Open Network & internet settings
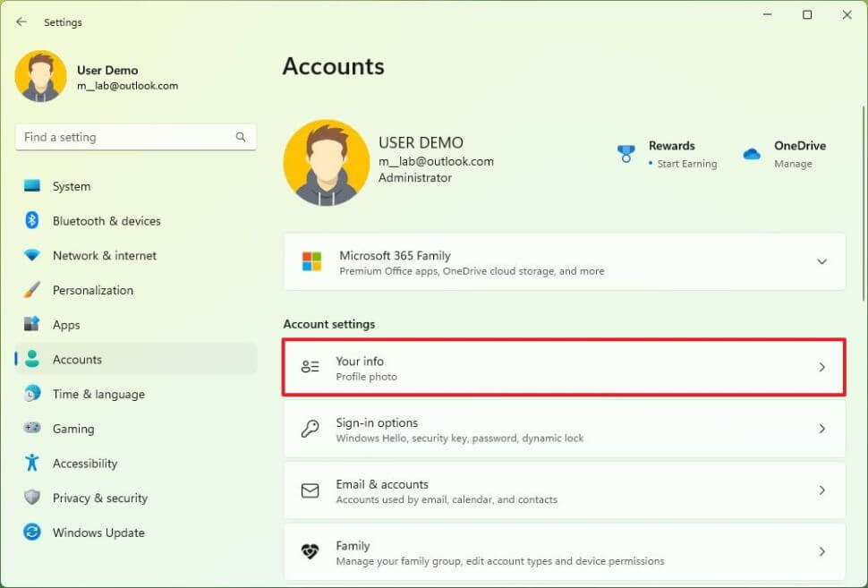This screenshot has height=588, width=868. [104, 255]
